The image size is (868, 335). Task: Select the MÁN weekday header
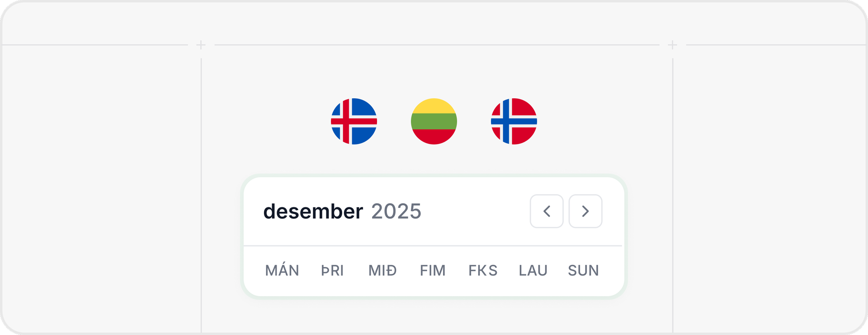coord(283,270)
